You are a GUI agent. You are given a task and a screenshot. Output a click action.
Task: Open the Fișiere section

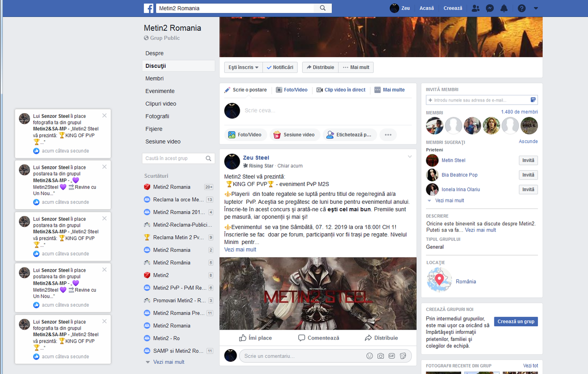[x=154, y=129]
